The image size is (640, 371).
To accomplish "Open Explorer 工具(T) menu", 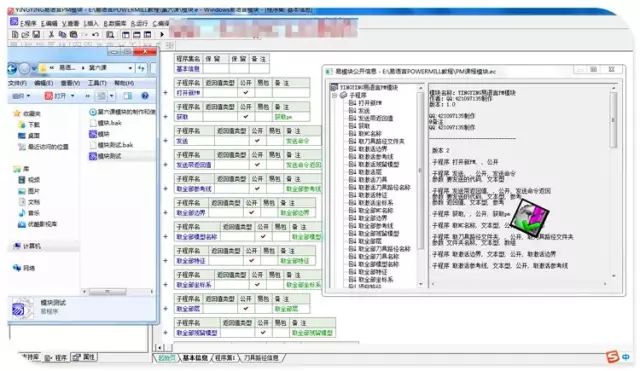I will coord(98,83).
